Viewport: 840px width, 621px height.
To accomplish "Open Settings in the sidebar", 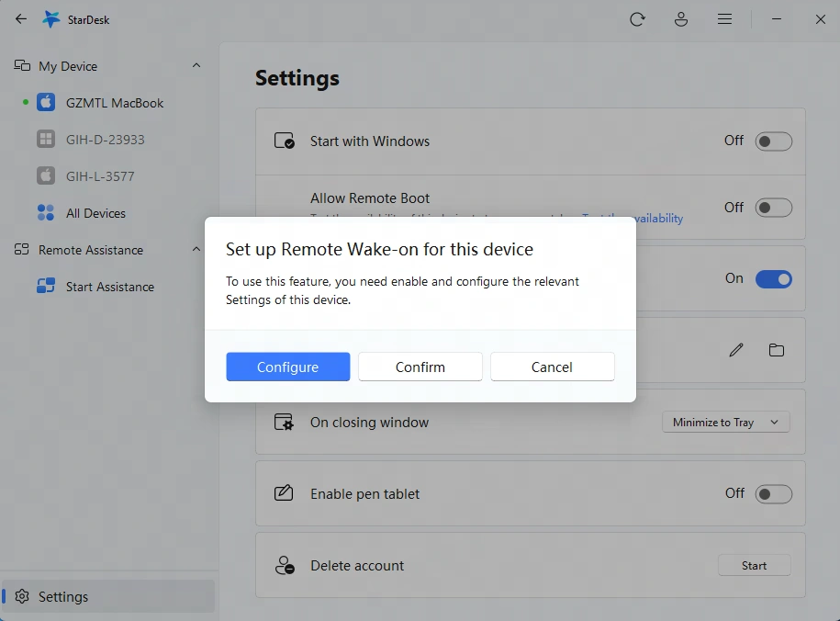I will [108, 596].
